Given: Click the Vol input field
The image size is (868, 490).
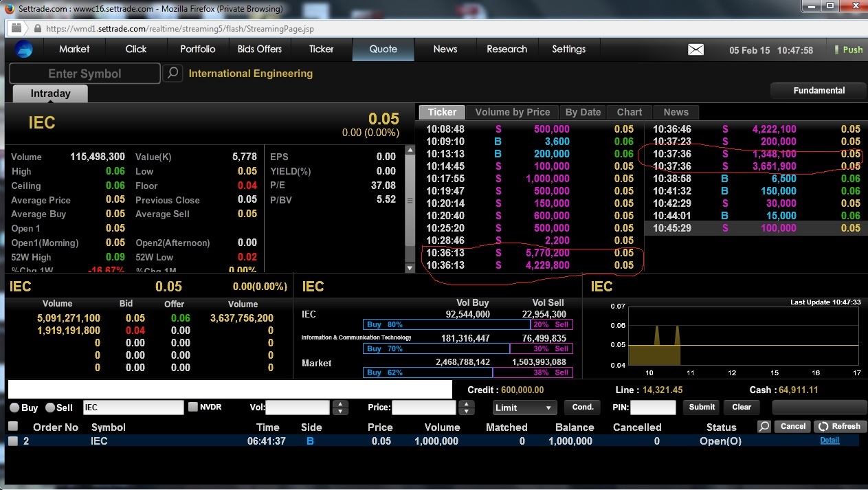Looking at the screenshot, I should pos(298,408).
